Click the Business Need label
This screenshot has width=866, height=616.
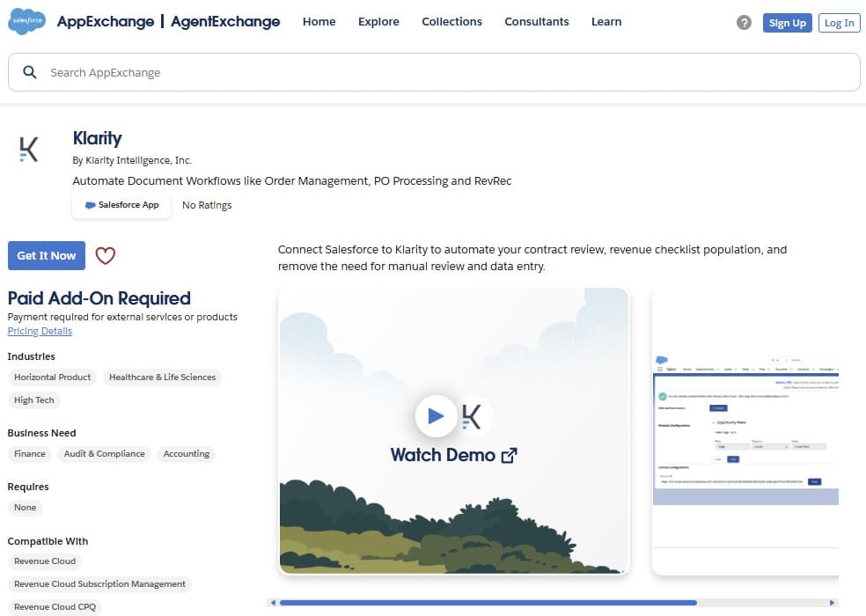(x=42, y=433)
